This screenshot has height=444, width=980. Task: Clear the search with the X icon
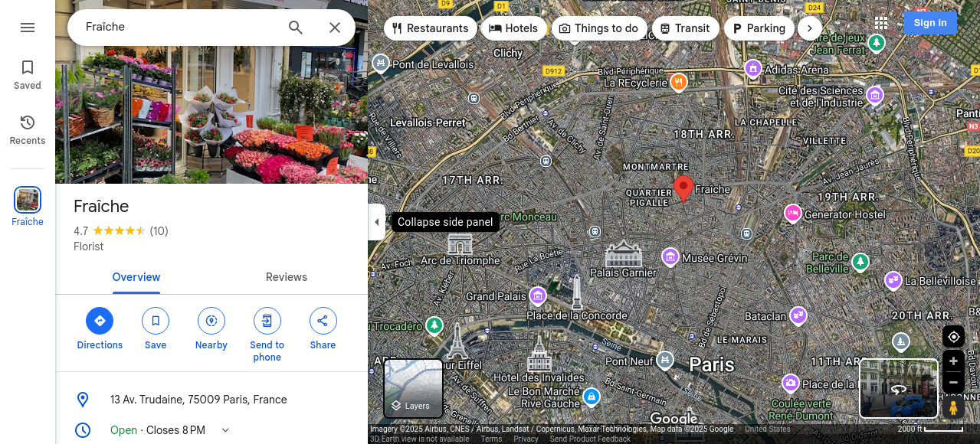pos(335,28)
